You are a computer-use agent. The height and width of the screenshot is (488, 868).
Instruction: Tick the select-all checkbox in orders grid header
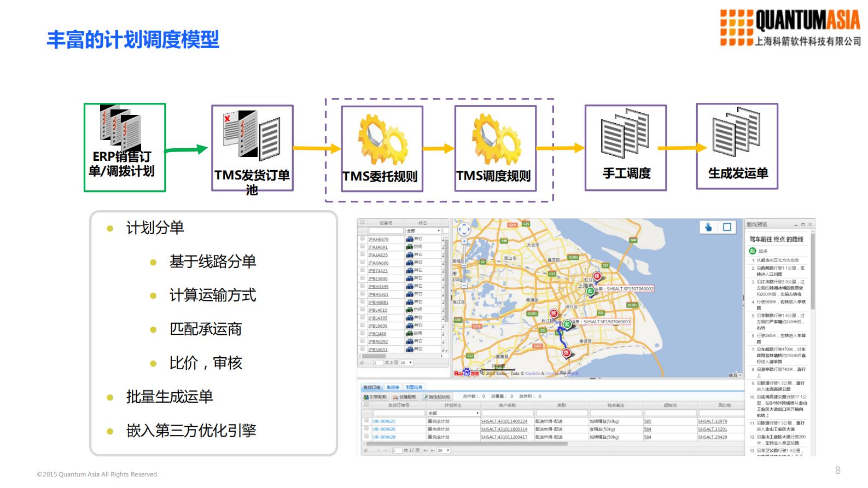tap(366, 405)
